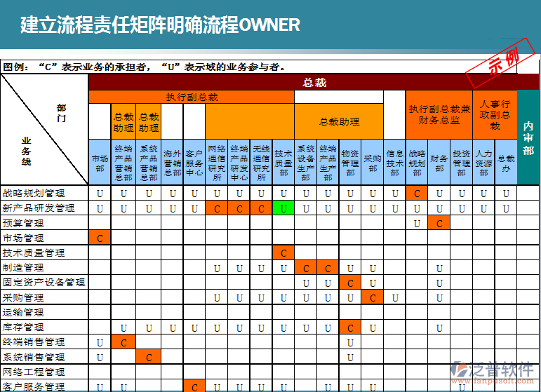This screenshot has width=541, height=392.
Task: Select the 执行副总裁 orange header
Action: click(x=192, y=97)
